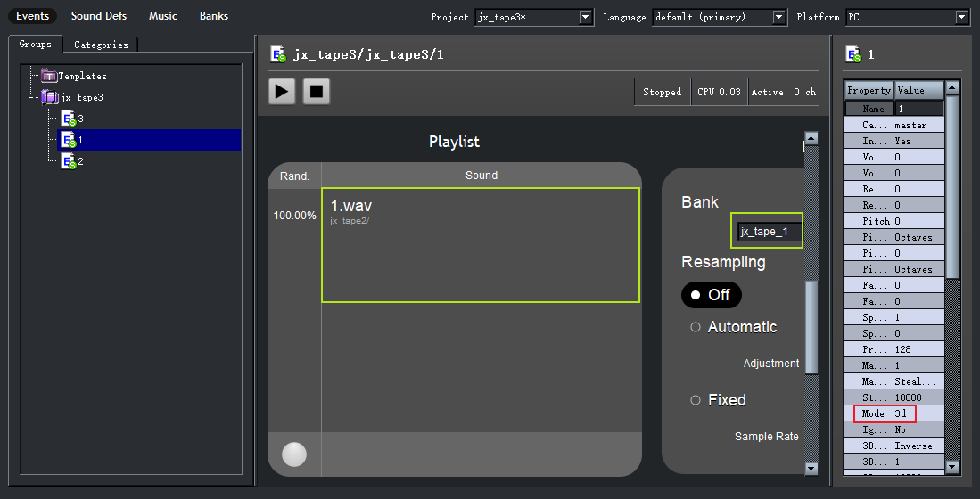The image size is (980, 499).
Task: Click the Property column header
Action: 869,90
